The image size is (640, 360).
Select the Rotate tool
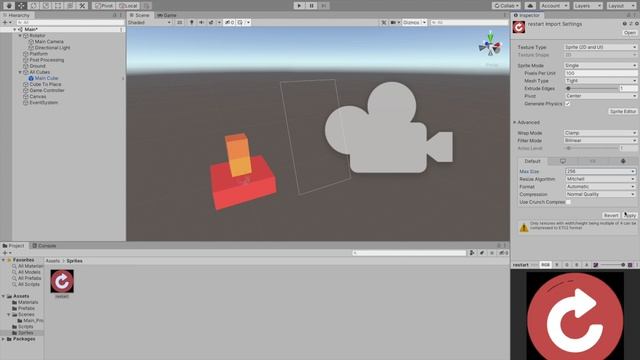coord(33,6)
